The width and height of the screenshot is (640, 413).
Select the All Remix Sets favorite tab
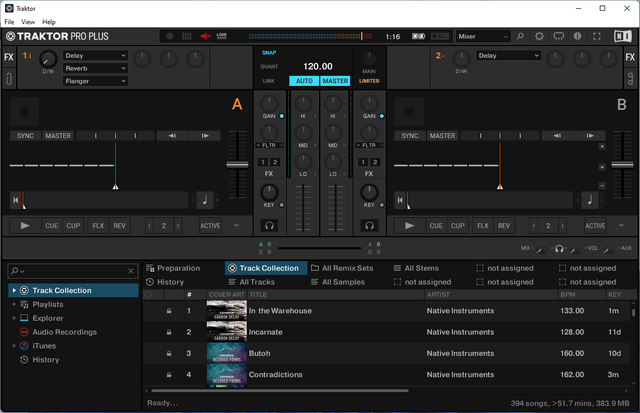click(341, 268)
